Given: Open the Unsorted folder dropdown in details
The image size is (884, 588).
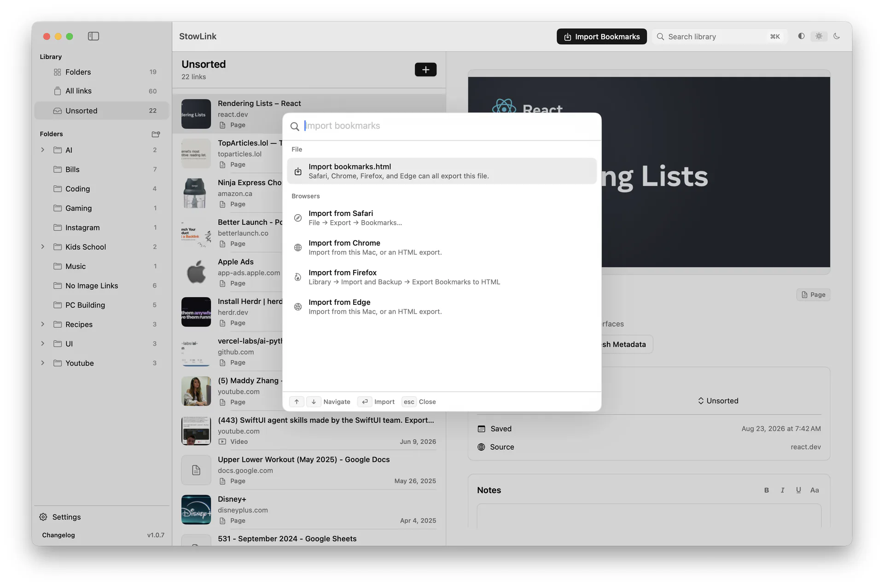Looking at the screenshot, I should 718,401.
